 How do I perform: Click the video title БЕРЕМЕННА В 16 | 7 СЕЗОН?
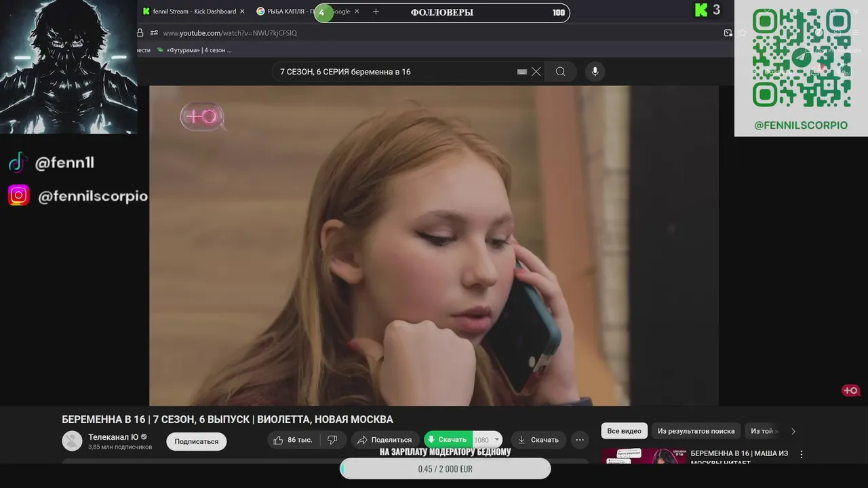tap(227, 420)
